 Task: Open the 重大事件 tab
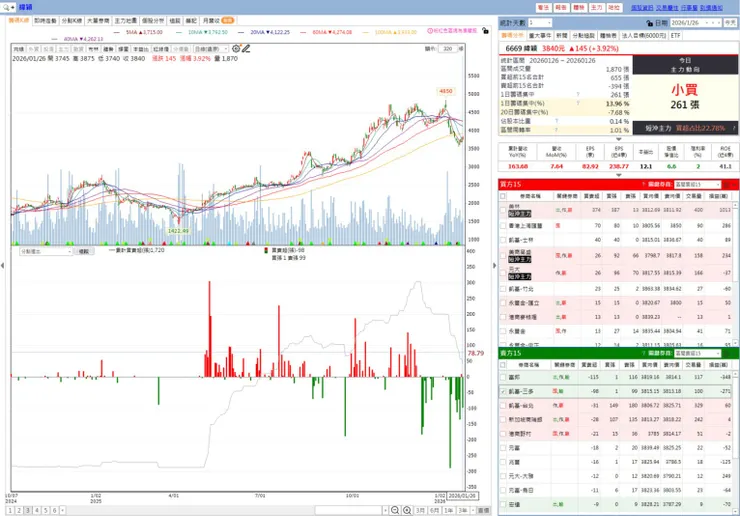coord(540,36)
